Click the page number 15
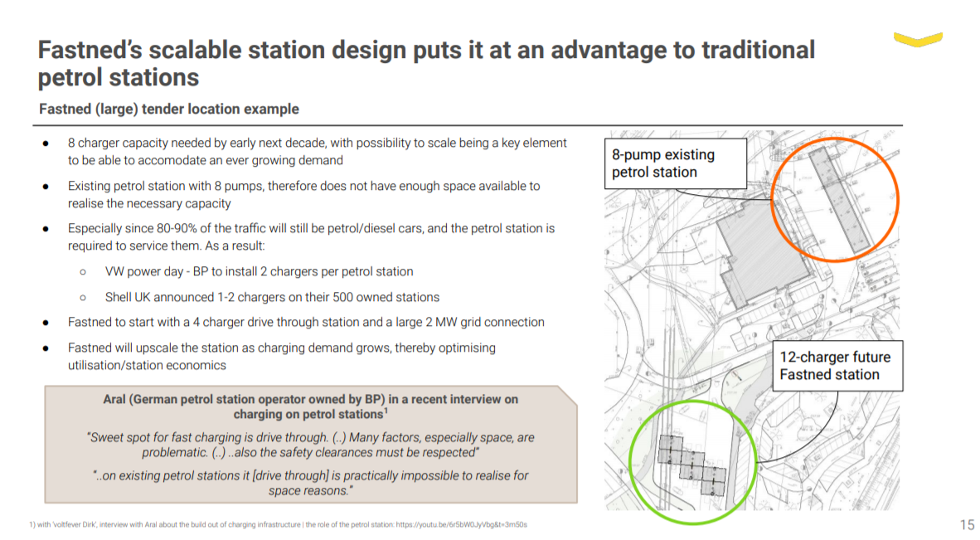This screenshot has height=540, width=980. click(967, 524)
